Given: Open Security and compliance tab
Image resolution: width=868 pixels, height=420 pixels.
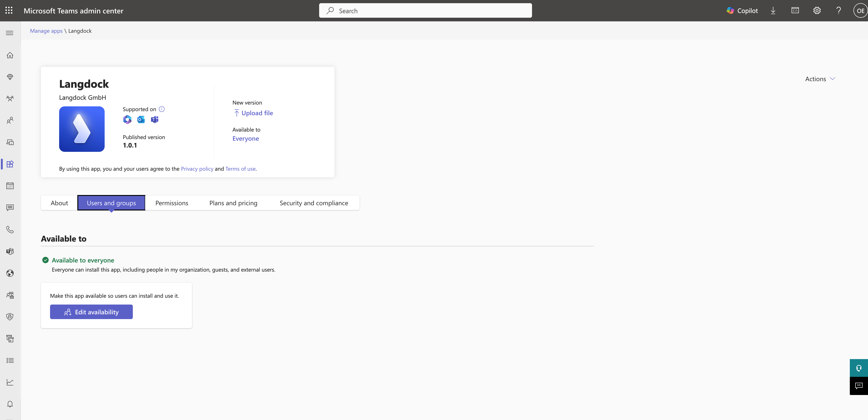Looking at the screenshot, I should (x=314, y=203).
